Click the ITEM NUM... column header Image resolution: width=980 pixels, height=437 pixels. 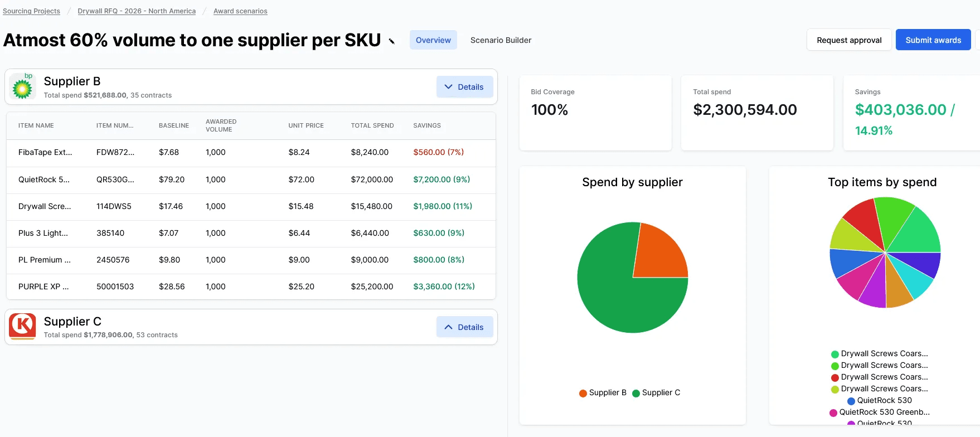[x=115, y=125]
